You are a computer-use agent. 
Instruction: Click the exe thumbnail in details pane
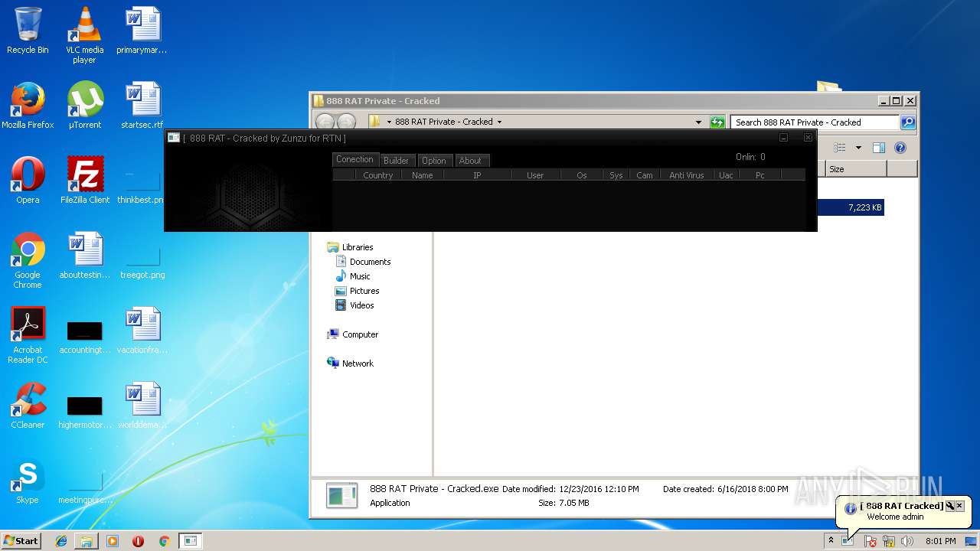(x=341, y=495)
